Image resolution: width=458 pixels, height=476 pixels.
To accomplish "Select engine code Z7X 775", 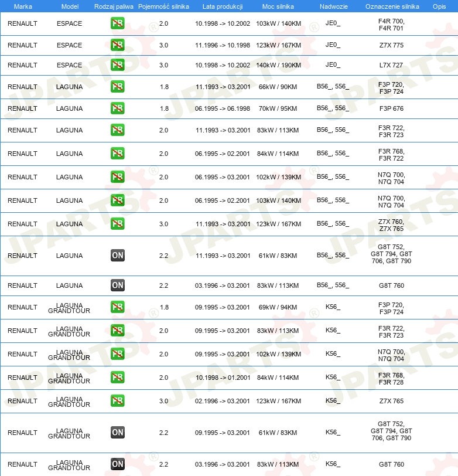I will point(391,45).
